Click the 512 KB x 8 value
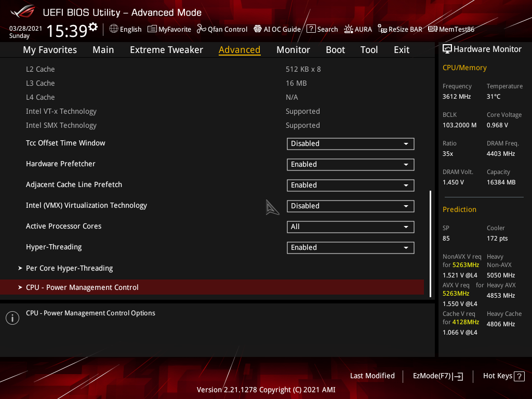Screen dimensions: 532x399 tap(303, 69)
